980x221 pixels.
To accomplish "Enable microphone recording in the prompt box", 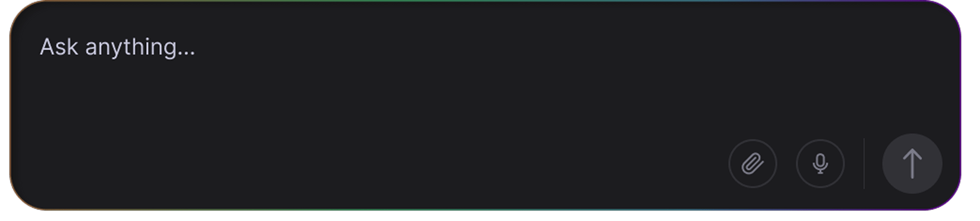I will (820, 163).
